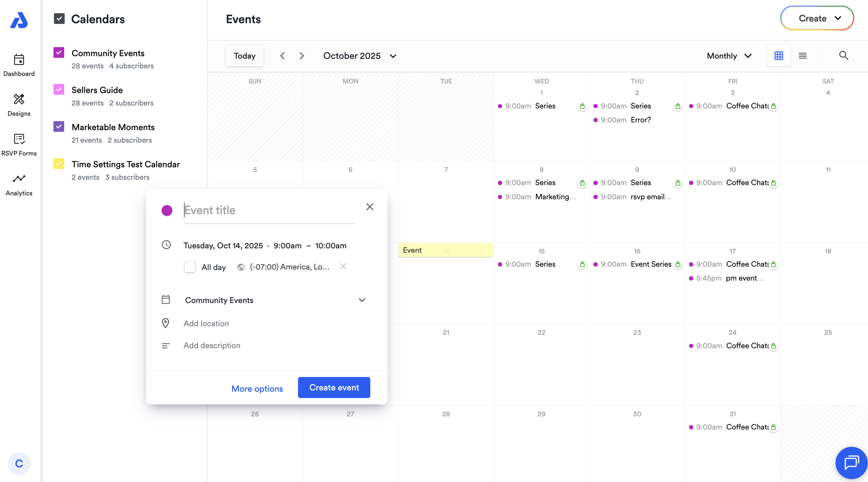Select the grid view icon
The width and height of the screenshot is (868, 482).
(778, 56)
